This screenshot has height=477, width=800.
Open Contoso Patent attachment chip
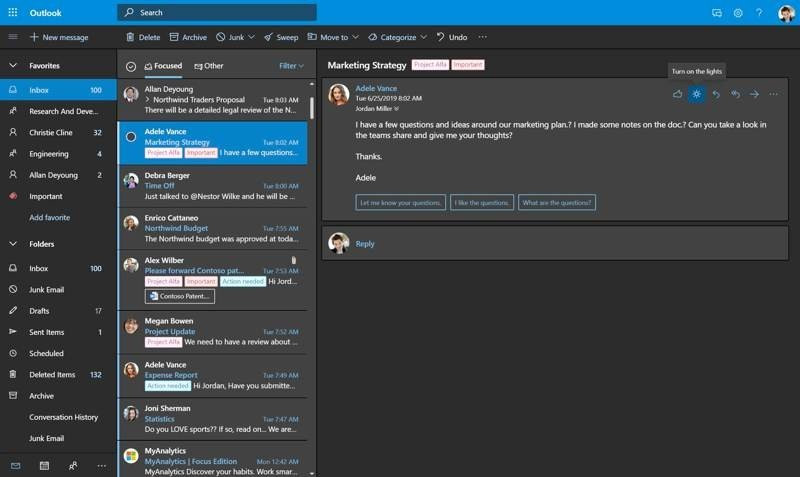[180, 296]
